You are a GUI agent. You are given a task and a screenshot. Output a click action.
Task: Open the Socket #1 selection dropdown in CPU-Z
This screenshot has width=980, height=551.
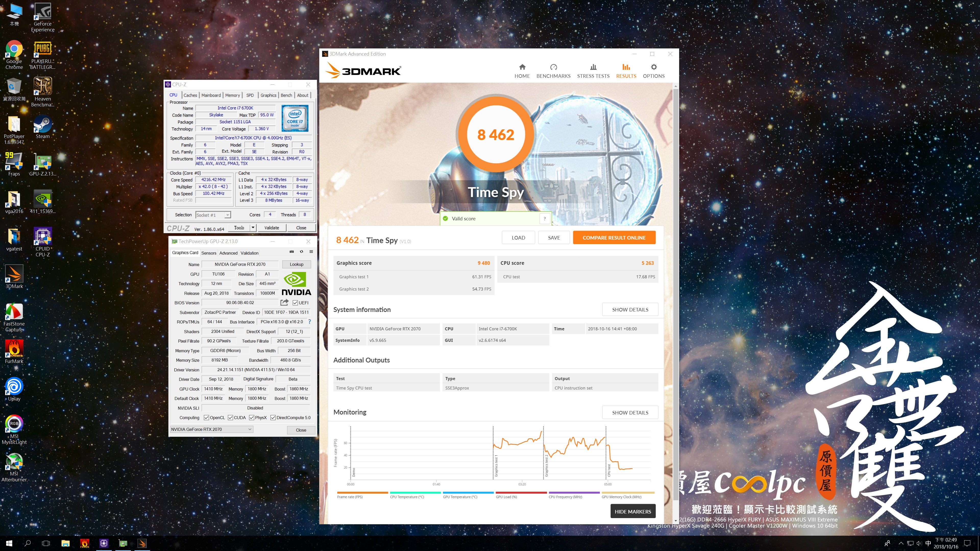pos(213,215)
